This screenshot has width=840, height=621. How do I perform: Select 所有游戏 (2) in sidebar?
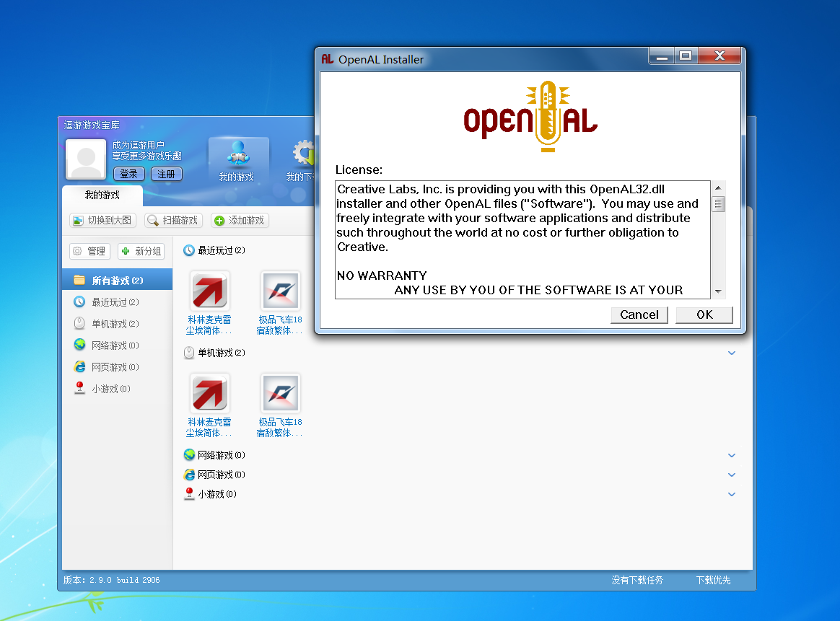[118, 280]
